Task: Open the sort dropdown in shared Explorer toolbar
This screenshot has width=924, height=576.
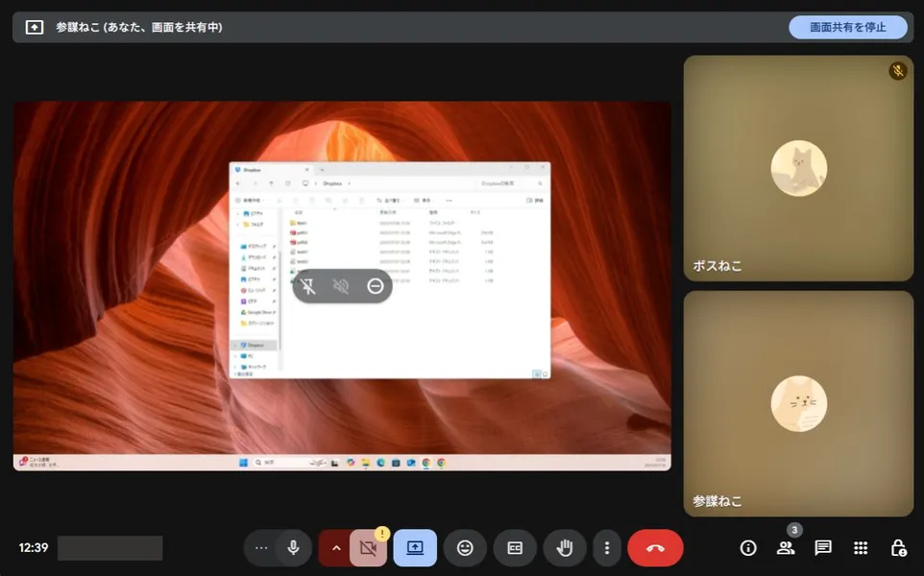Action: coord(388,201)
